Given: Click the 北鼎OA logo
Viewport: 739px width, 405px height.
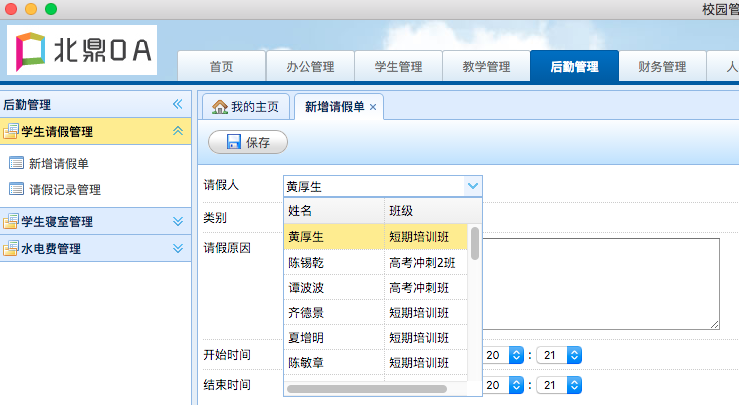Looking at the screenshot, I should click(81, 50).
